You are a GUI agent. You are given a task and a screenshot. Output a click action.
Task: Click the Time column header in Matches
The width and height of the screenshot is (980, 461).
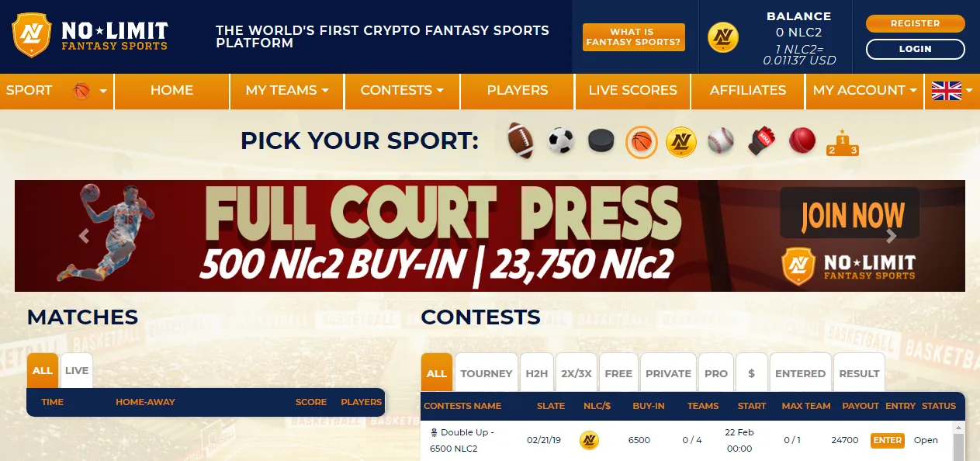[53, 402]
